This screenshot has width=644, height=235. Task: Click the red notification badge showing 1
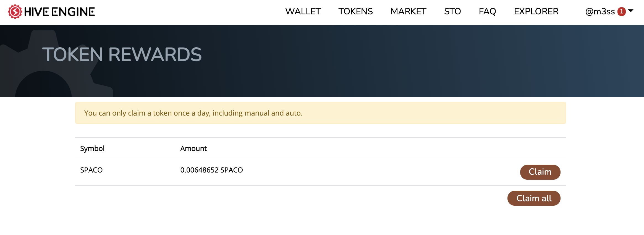[x=622, y=12]
